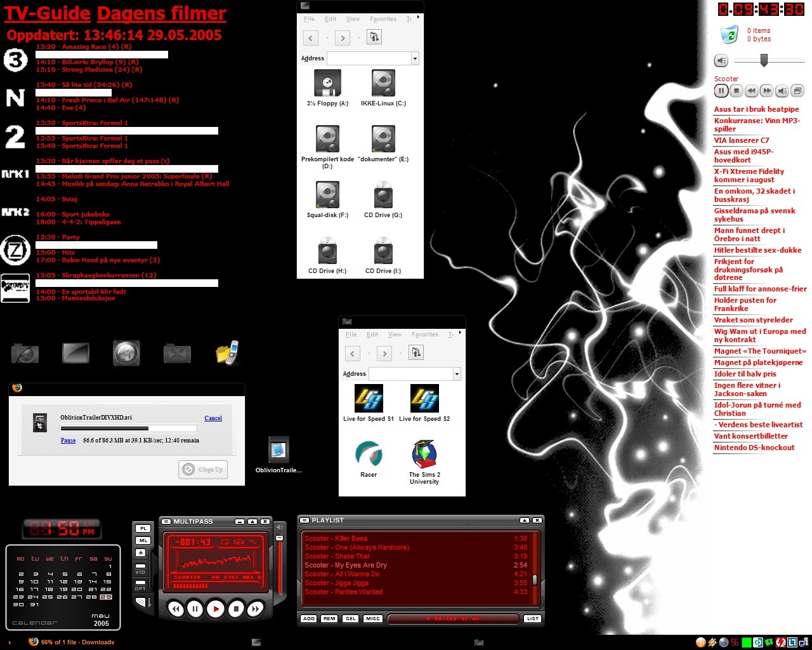Click the green square tray icon

pos(747,642)
